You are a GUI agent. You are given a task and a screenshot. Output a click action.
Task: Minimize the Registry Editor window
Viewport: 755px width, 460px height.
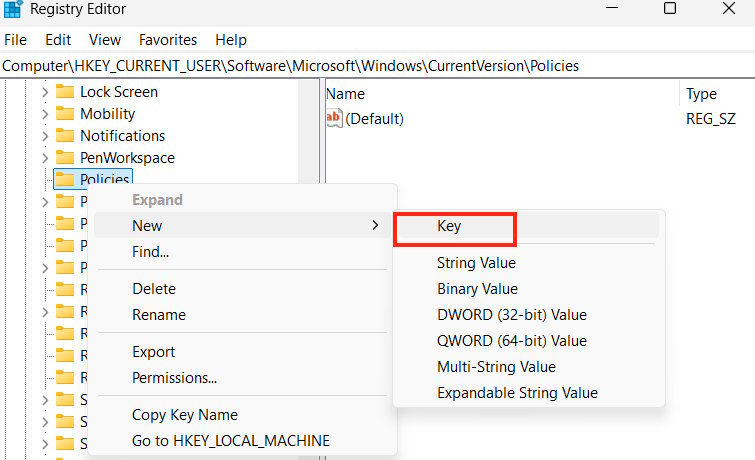click(x=612, y=8)
